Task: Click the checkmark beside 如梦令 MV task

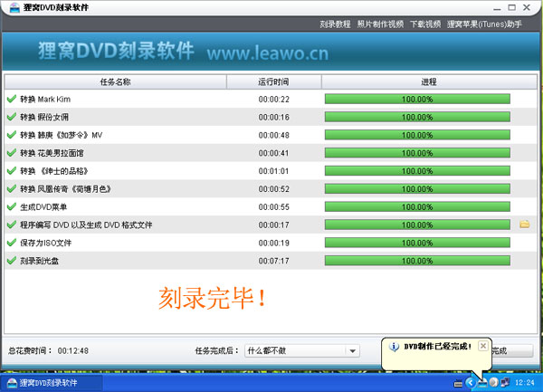Action: (x=12, y=135)
